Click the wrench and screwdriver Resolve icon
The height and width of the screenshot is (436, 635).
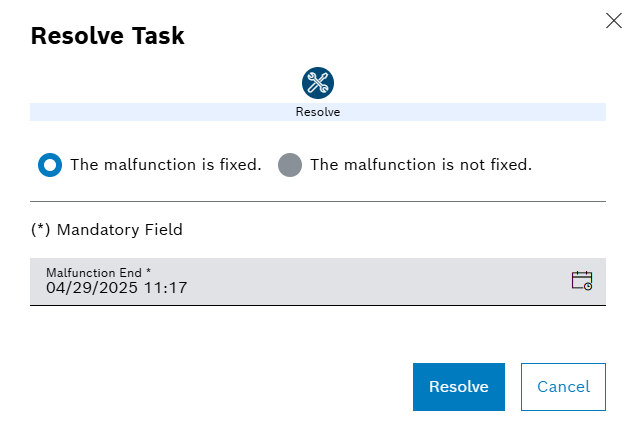pyautogui.click(x=318, y=82)
